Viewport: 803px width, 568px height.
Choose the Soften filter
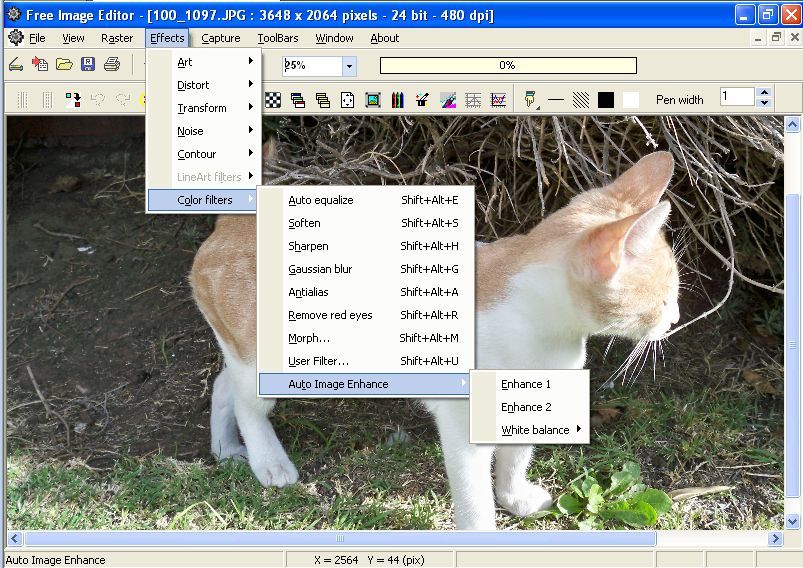tap(367, 223)
